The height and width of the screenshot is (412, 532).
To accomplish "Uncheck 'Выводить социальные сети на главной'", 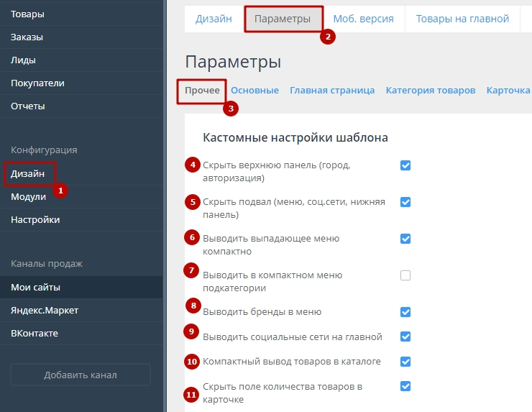I will pyautogui.click(x=405, y=337).
